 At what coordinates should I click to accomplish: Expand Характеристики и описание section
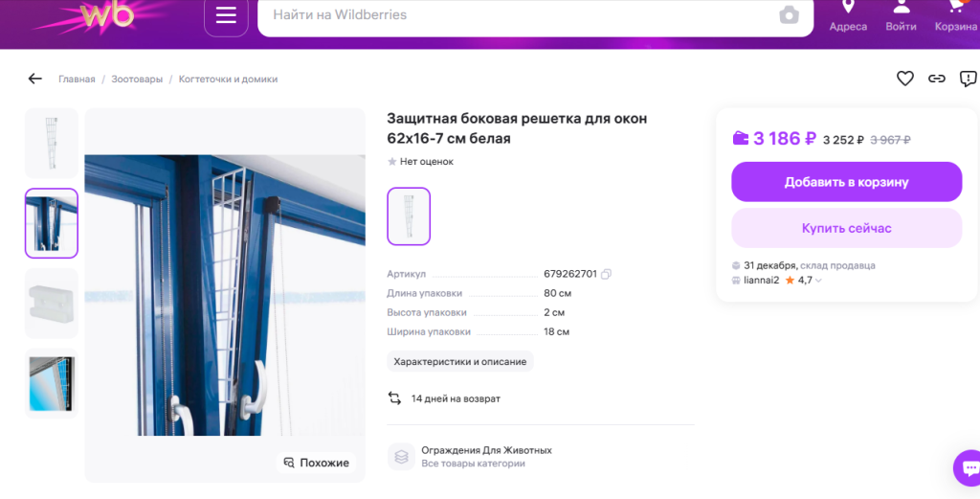click(460, 361)
